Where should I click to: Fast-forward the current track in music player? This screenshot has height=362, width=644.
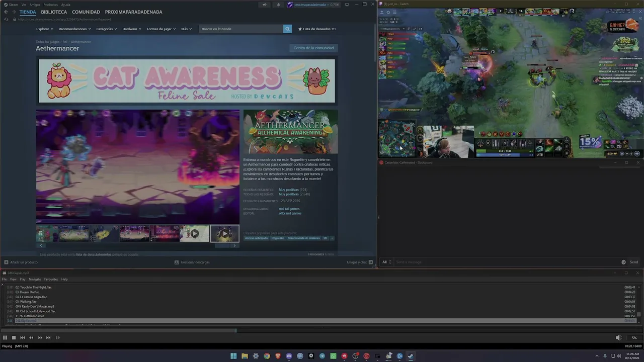pos(40,338)
